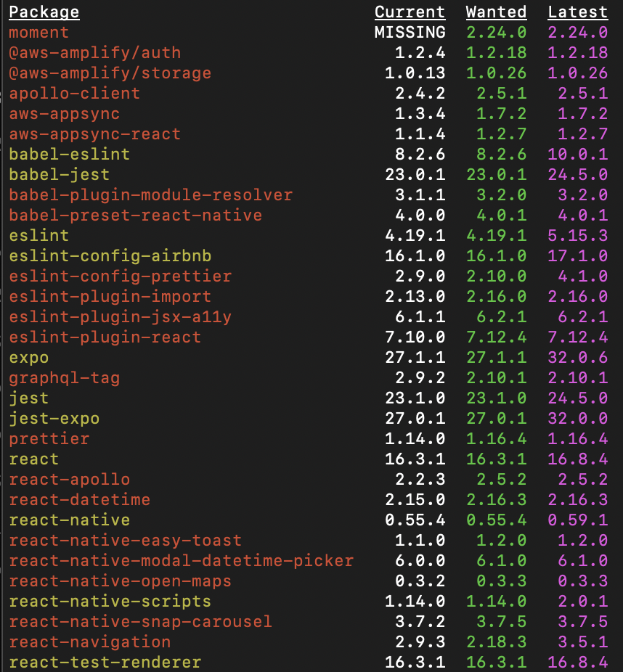This screenshot has width=623, height=672.
Task: Click apollo-client package text
Action: pyautogui.click(x=74, y=94)
